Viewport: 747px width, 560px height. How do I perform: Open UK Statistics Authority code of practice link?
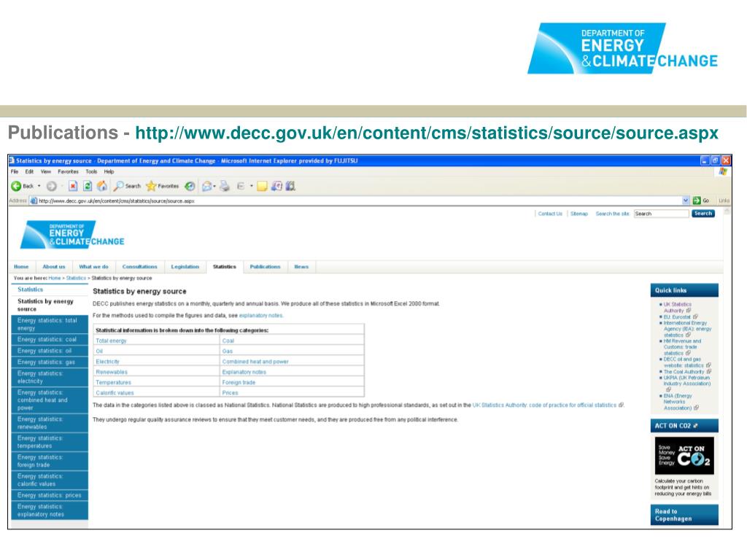[544, 405]
